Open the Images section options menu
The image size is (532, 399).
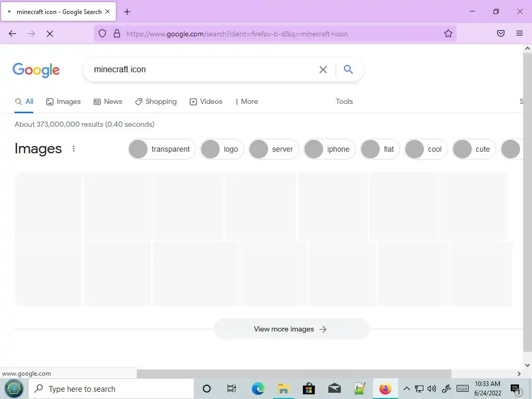74,149
